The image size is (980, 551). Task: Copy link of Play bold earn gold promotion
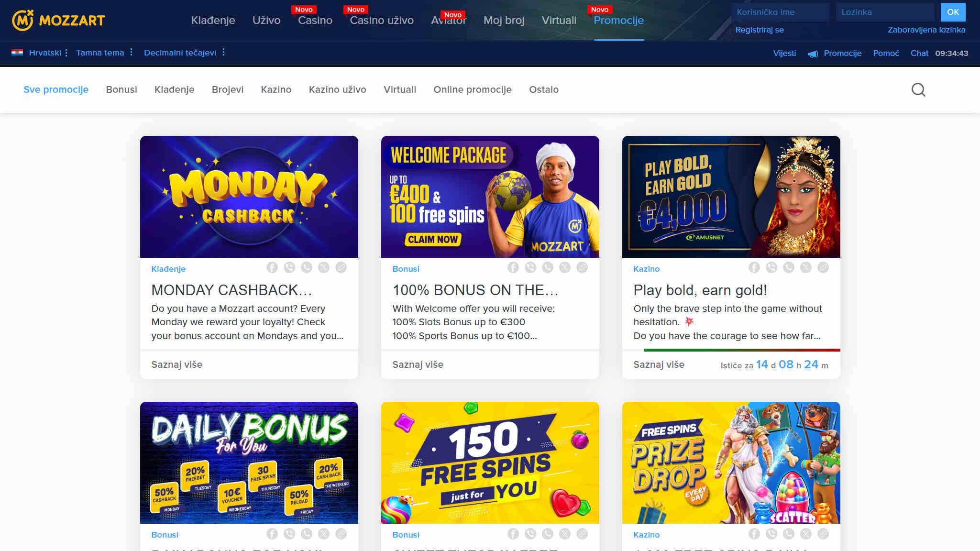(823, 268)
